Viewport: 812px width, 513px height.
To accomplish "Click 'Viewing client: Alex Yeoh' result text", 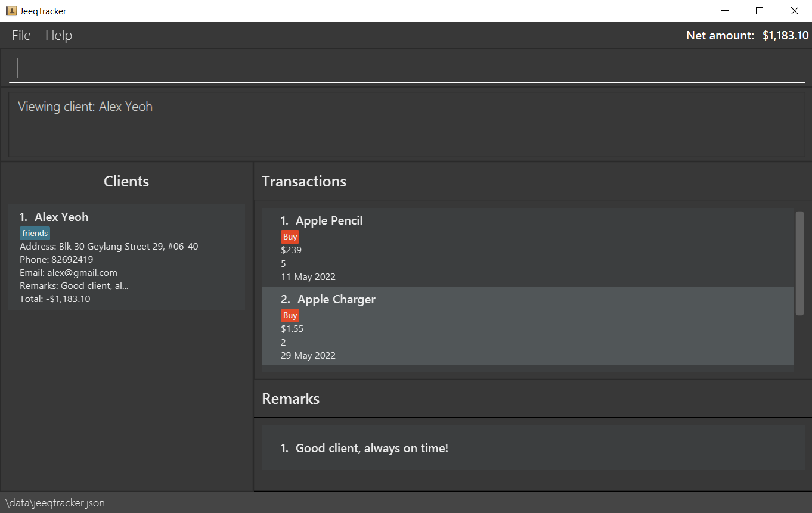I will (x=85, y=107).
